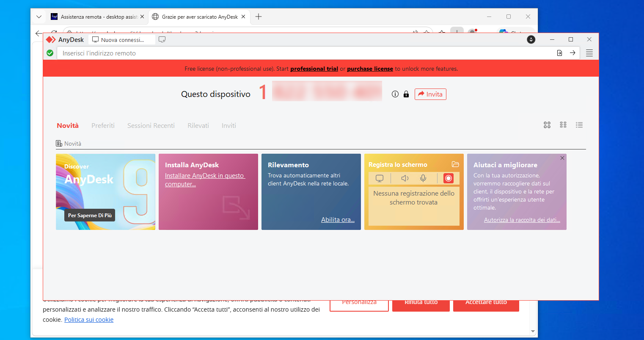Click the connect arrow in the address bar
The height and width of the screenshot is (340, 644).
(x=572, y=53)
